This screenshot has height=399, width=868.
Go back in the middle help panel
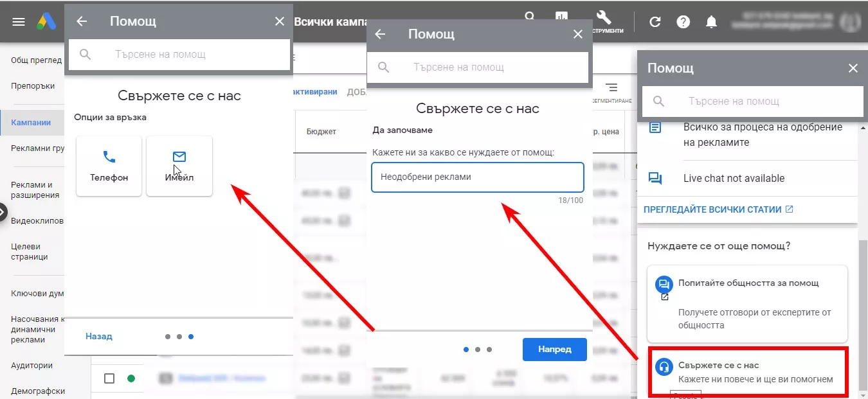(380, 34)
